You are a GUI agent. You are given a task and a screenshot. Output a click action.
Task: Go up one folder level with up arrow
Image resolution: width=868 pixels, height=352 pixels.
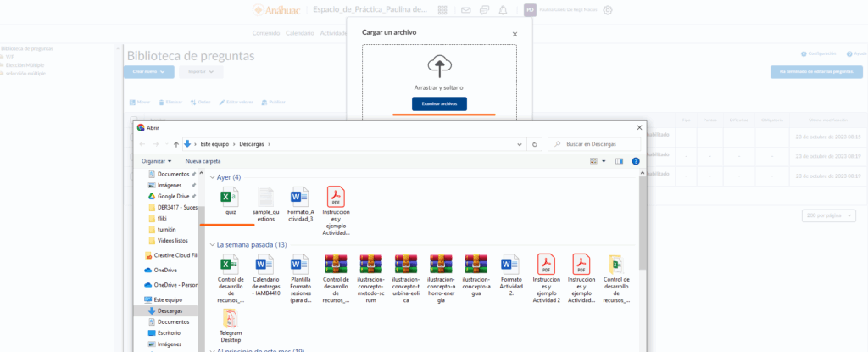[175, 143]
